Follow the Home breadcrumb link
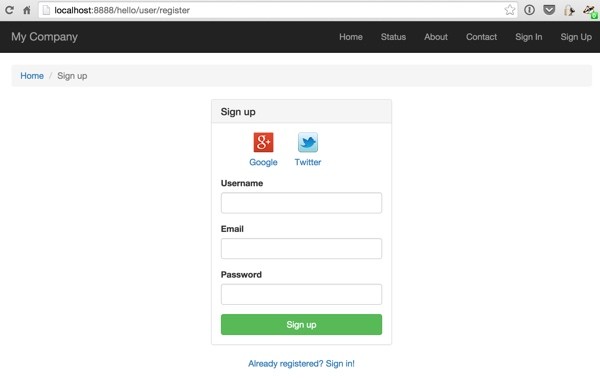 tap(32, 76)
